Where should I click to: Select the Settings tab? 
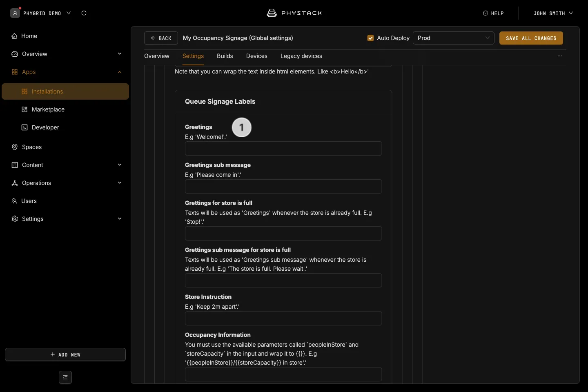coord(193,56)
